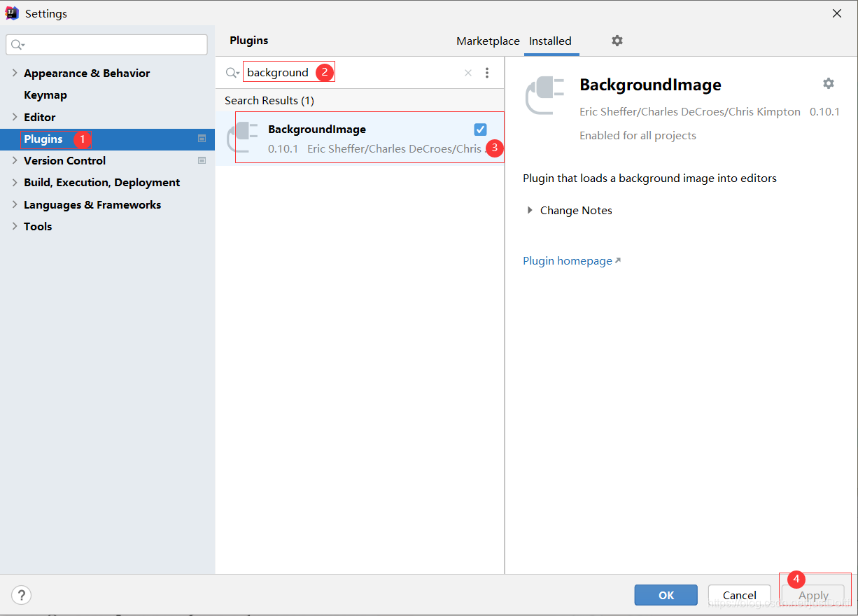The width and height of the screenshot is (858, 616).
Task: Open the plugins gear menu beside Installed tab
Action: click(617, 41)
